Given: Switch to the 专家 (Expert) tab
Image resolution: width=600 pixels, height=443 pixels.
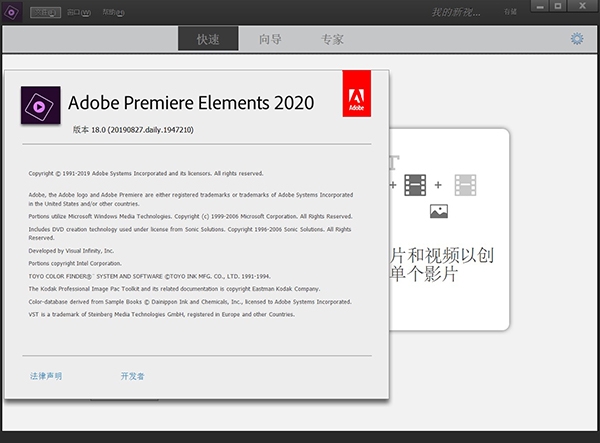Looking at the screenshot, I should pyautogui.click(x=332, y=39).
